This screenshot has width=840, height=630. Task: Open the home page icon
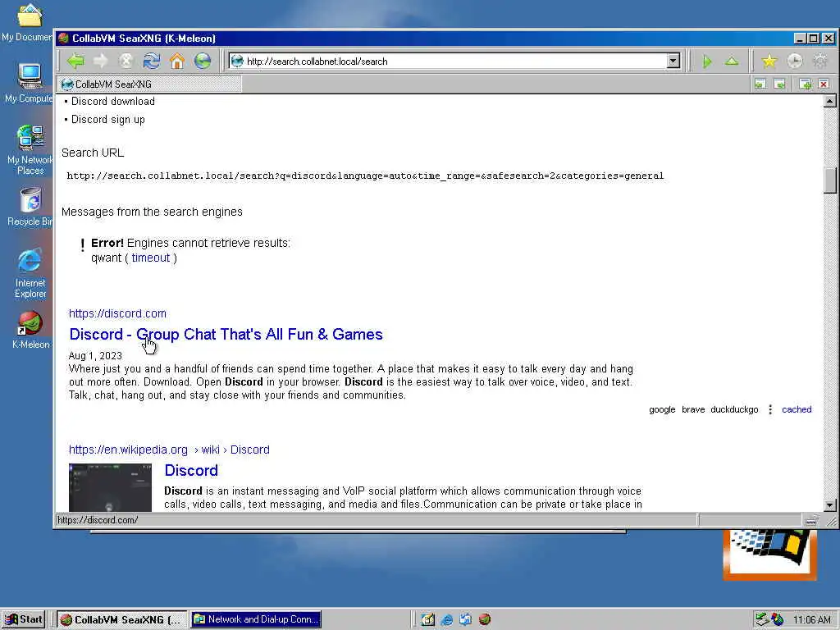(177, 61)
